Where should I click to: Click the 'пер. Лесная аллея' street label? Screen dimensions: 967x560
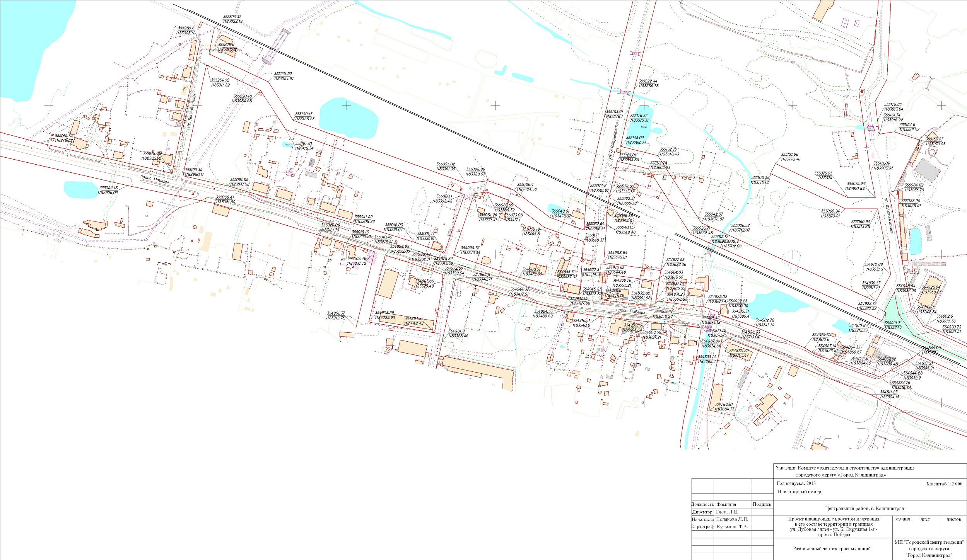click(x=192, y=112)
